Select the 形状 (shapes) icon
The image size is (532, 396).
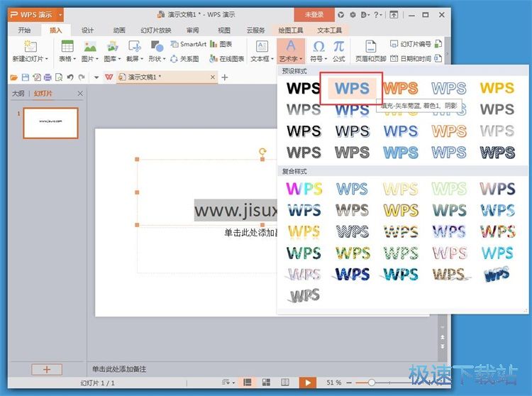coord(157,47)
